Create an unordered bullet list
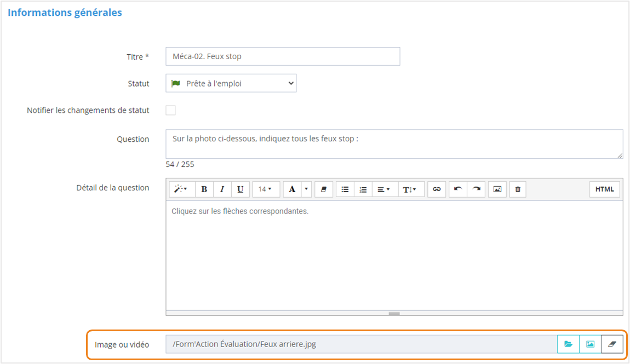This screenshot has width=630, height=364. pos(345,189)
